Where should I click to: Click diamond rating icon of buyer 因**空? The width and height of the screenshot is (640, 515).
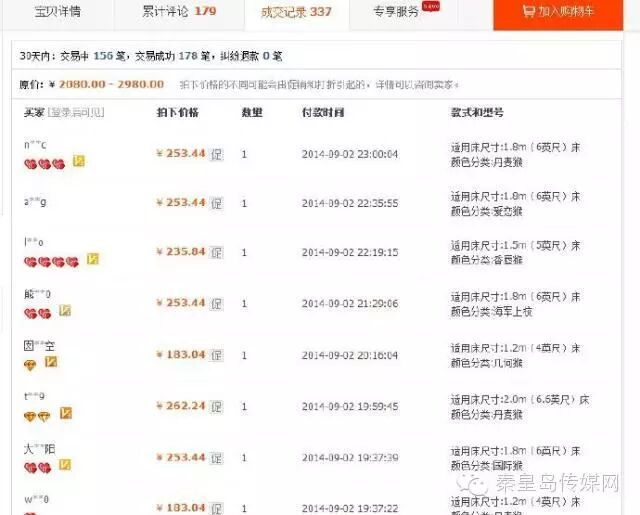point(30,365)
